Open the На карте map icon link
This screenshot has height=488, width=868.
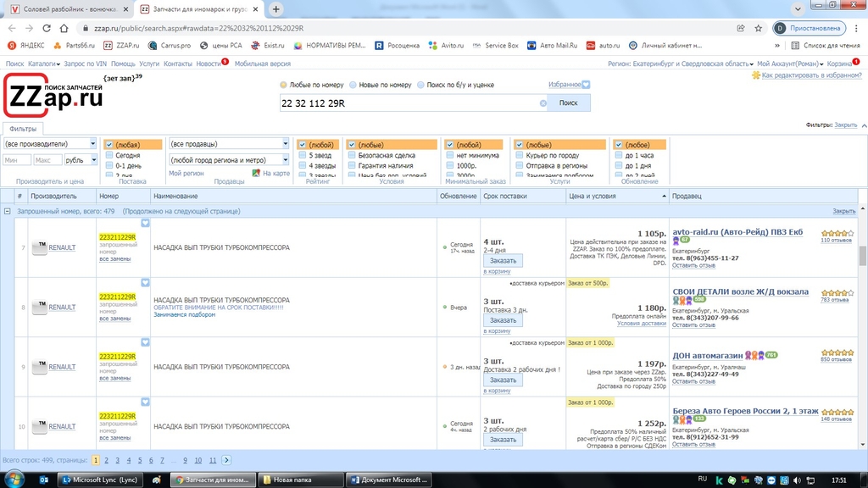(x=270, y=173)
